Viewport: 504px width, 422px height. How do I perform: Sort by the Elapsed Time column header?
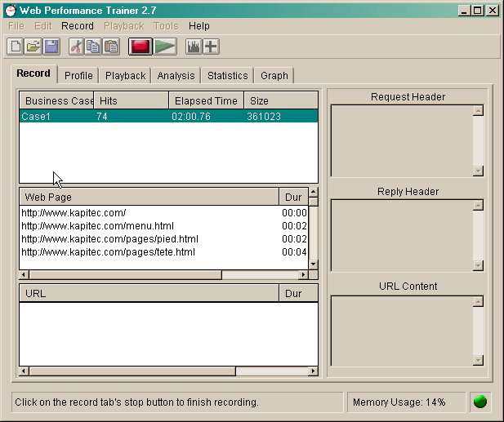coord(206,101)
